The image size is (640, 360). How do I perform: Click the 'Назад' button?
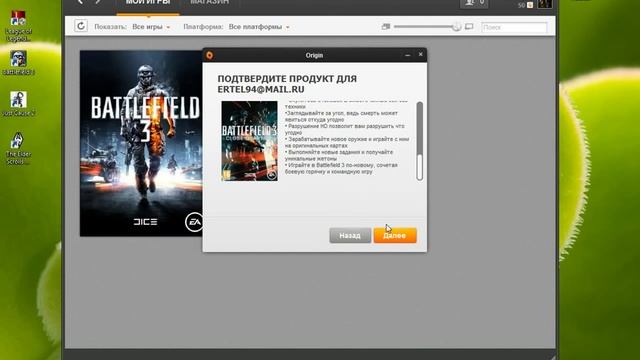coord(350,236)
